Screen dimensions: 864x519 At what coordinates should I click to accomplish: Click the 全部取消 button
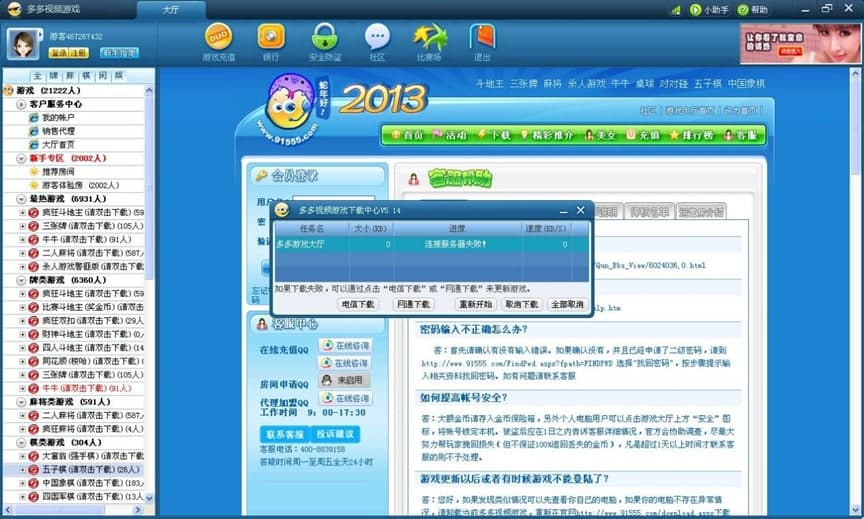coord(567,304)
